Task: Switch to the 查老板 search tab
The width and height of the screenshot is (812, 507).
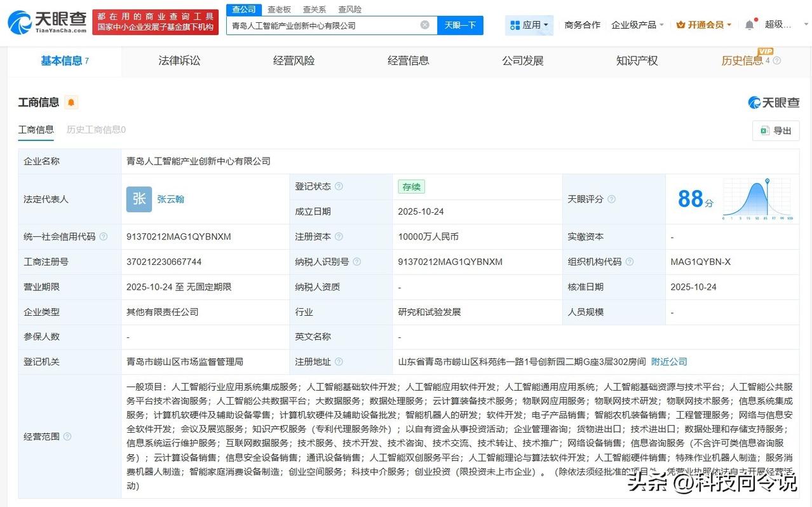Action: (x=279, y=10)
